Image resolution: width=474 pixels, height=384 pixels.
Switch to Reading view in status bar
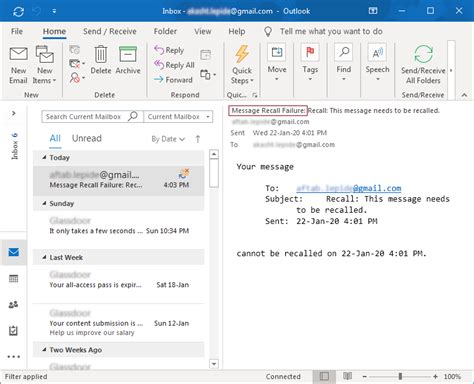347,376
